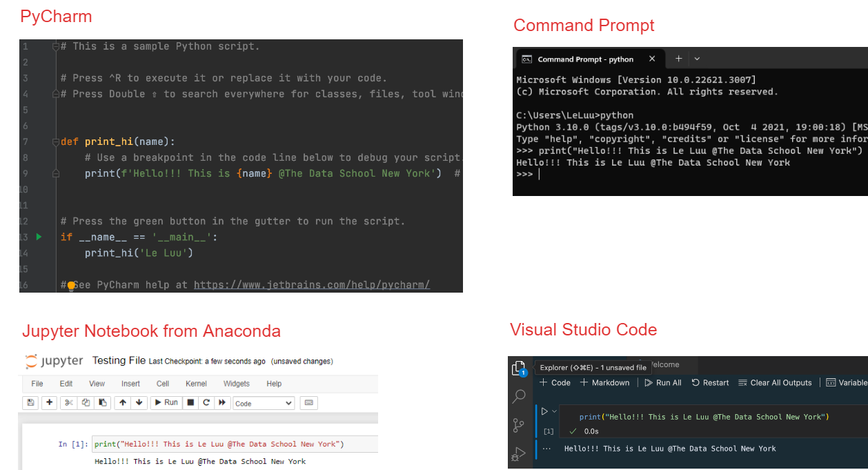This screenshot has height=470, width=868.
Task: Collapse PyCharm fold marker at line 1
Action: (x=56, y=47)
